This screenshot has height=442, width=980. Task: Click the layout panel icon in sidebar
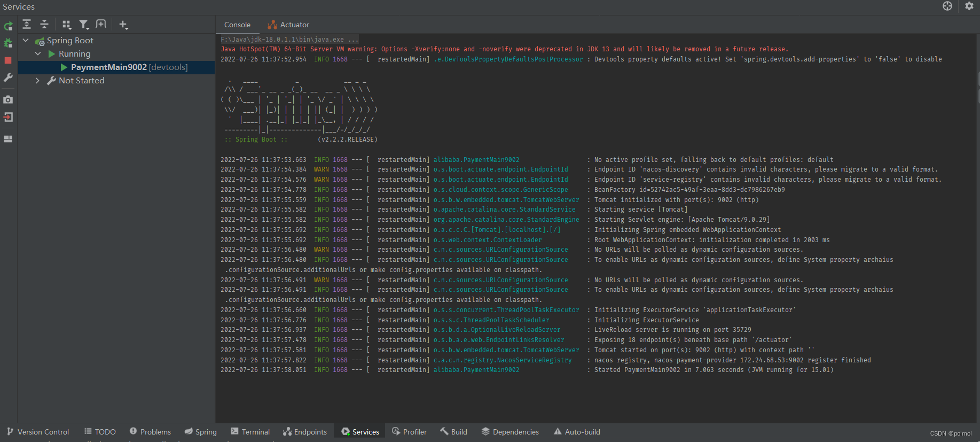[x=8, y=139]
